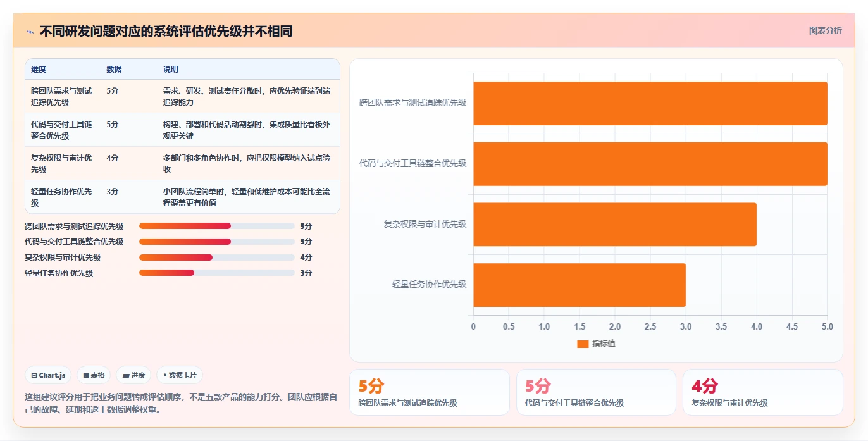Click the description starting 小团队流程简单时
Screen dimensions: 868x441
tap(247, 197)
